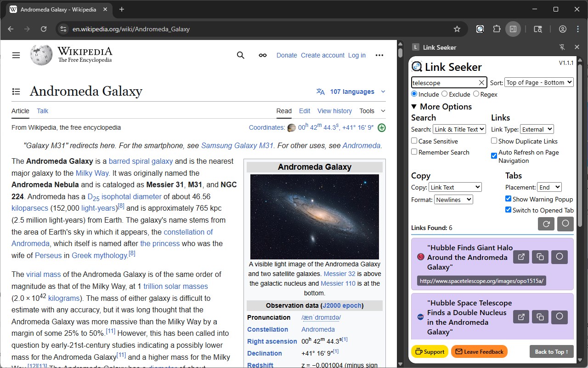Click the Support button
This screenshot has width=588, height=368.
point(430,352)
